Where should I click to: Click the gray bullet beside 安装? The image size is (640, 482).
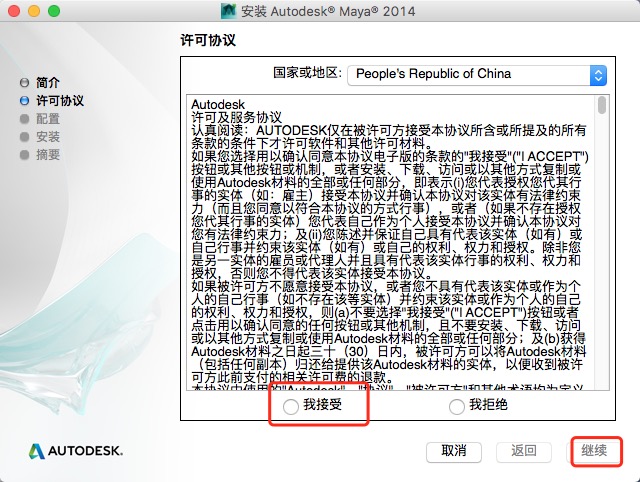(24, 137)
